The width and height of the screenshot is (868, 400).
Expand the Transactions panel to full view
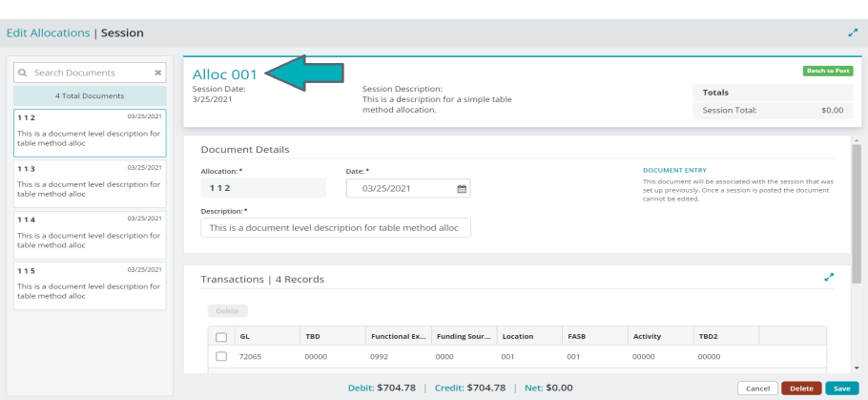tap(829, 278)
